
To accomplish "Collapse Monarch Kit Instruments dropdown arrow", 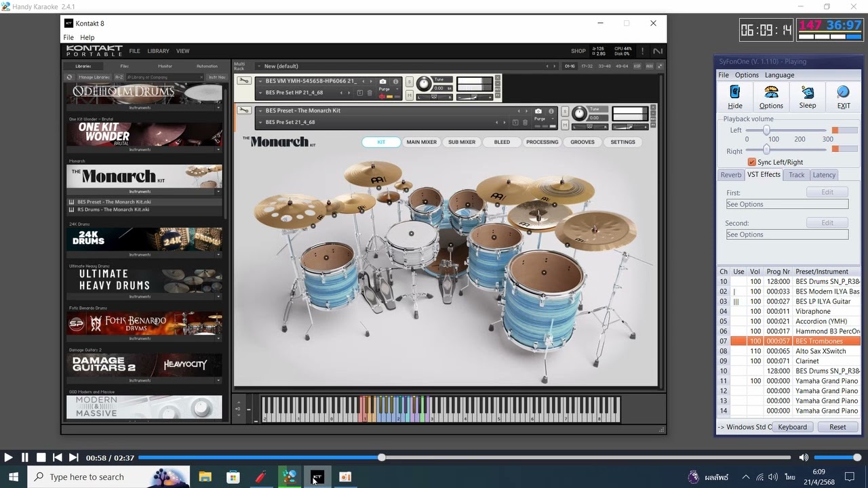I will pos(218,192).
